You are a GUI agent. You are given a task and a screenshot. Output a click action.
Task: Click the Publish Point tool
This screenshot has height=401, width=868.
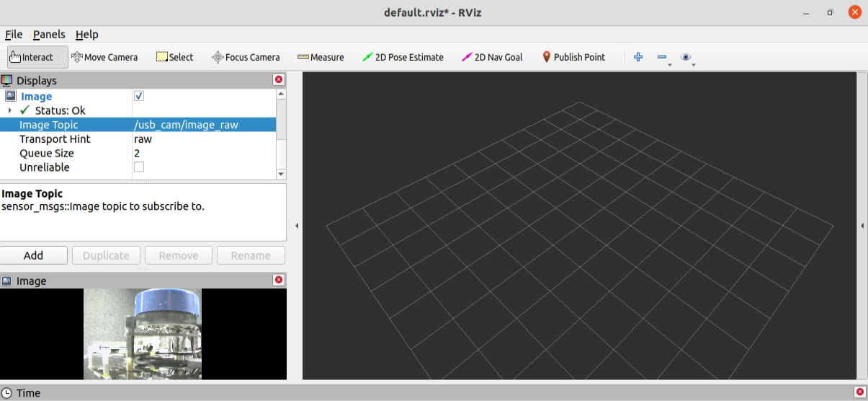tap(573, 57)
